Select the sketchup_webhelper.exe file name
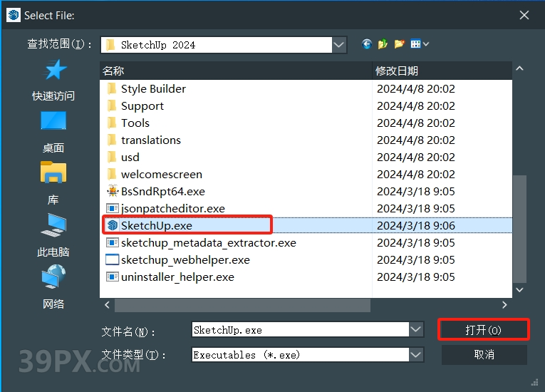This screenshot has height=392, width=545. coord(185,259)
